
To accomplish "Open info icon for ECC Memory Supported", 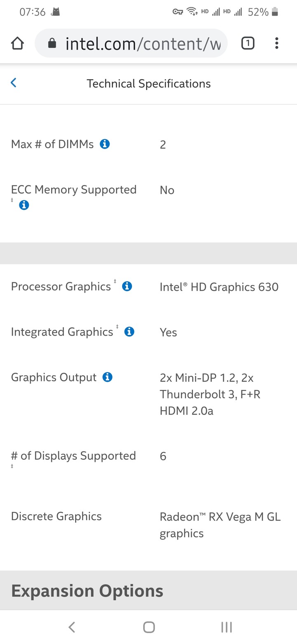I will [24, 205].
